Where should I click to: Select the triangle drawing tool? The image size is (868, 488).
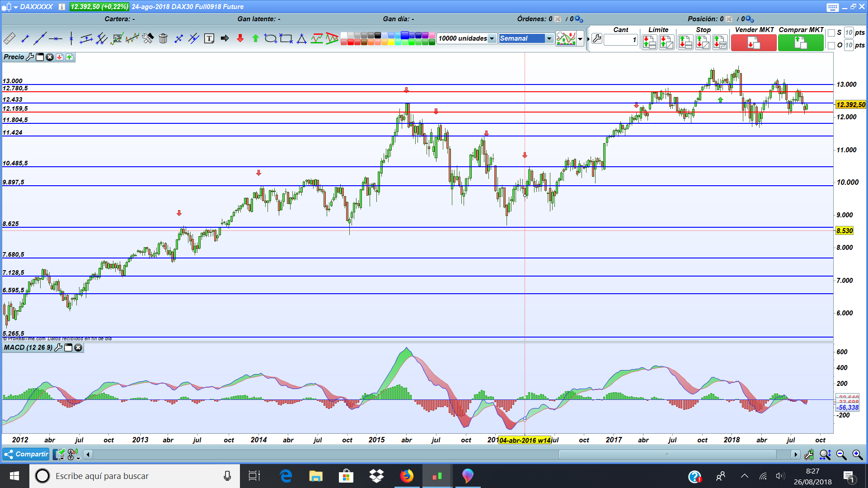[301, 39]
